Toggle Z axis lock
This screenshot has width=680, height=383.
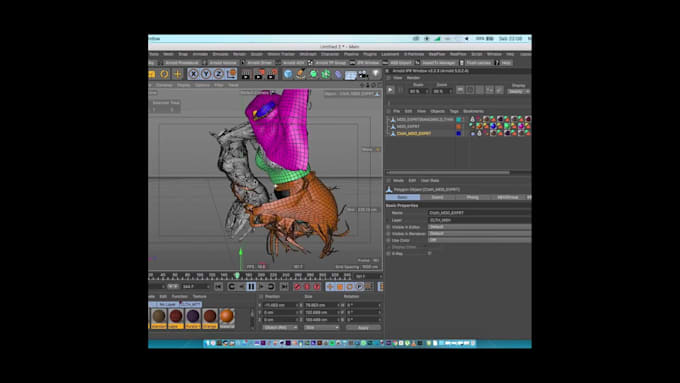click(x=219, y=74)
